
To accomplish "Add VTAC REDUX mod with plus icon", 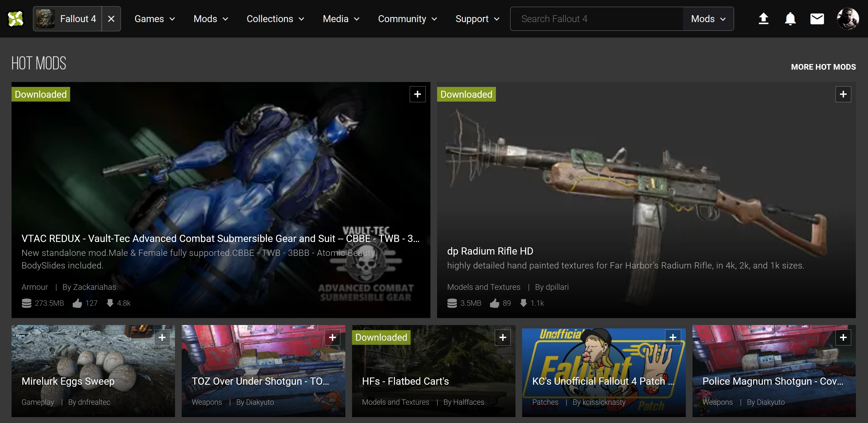I will click(x=418, y=94).
